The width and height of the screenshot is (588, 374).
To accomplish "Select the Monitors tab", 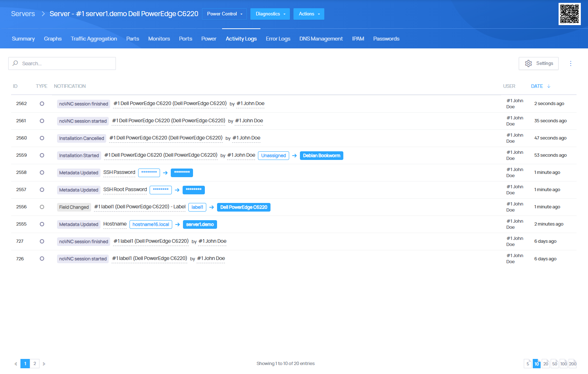I will (x=159, y=39).
